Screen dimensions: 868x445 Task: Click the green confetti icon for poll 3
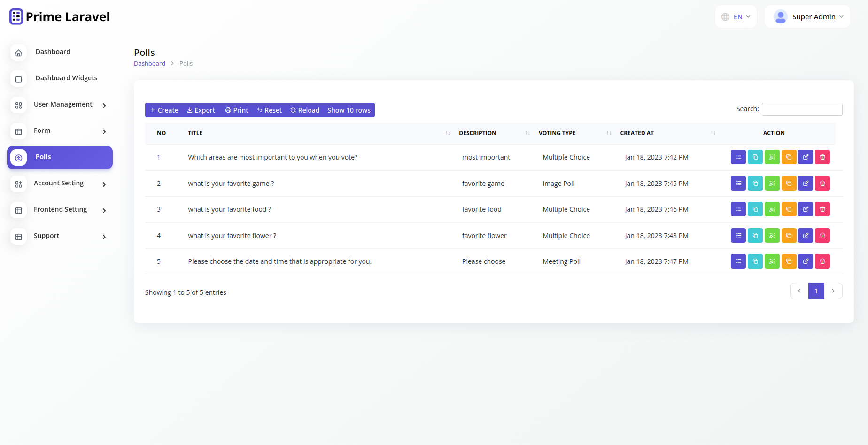(772, 209)
